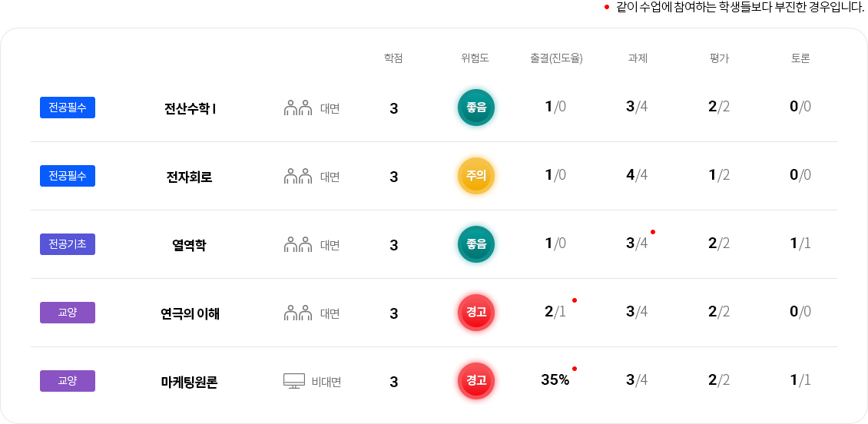868x424 pixels.
Task: Click the red 경고 badge for 마케팅원론
Action: 476,381
